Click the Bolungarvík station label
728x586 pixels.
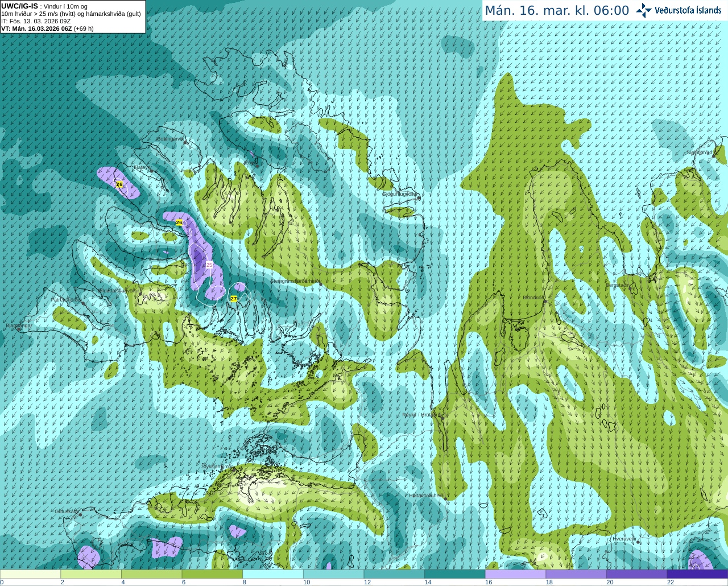(x=170, y=139)
